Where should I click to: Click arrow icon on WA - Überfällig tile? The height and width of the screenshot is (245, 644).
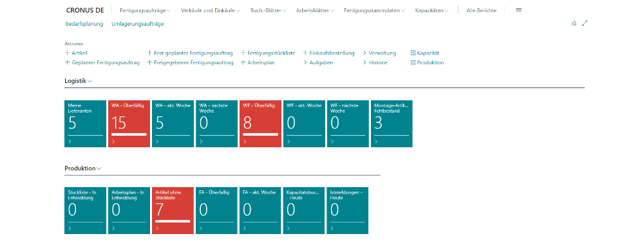tap(114, 141)
